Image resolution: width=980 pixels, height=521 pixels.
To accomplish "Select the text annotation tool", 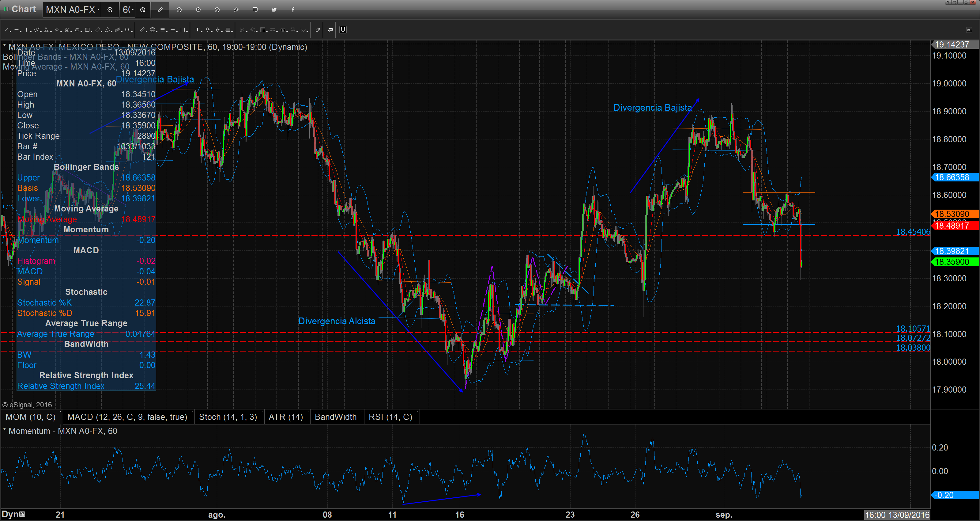I will pos(198,30).
